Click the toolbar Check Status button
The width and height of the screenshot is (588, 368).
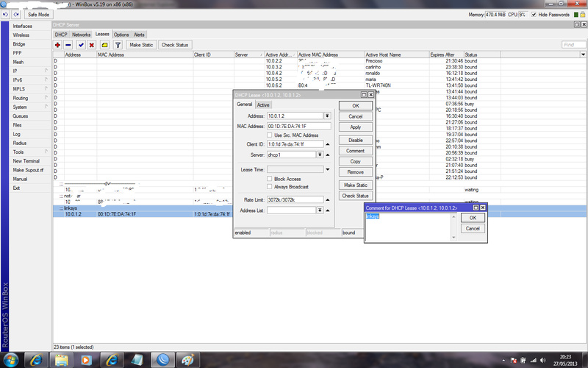click(175, 45)
